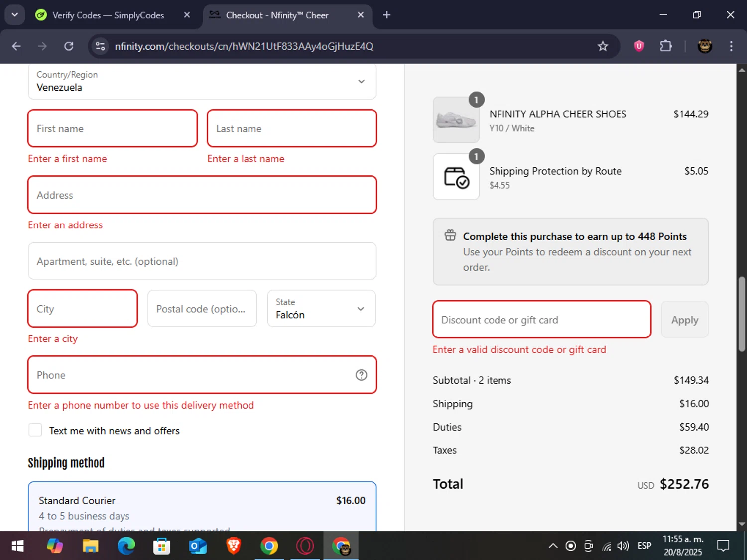Bookmark this page with the star icon
The width and height of the screenshot is (747, 560).
(603, 46)
